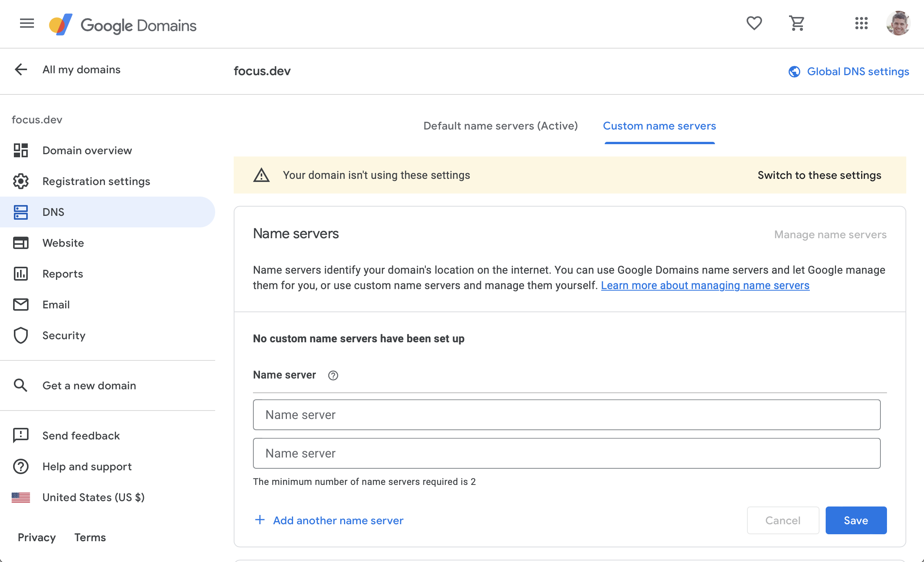Click the Email envelope icon

[21, 305]
